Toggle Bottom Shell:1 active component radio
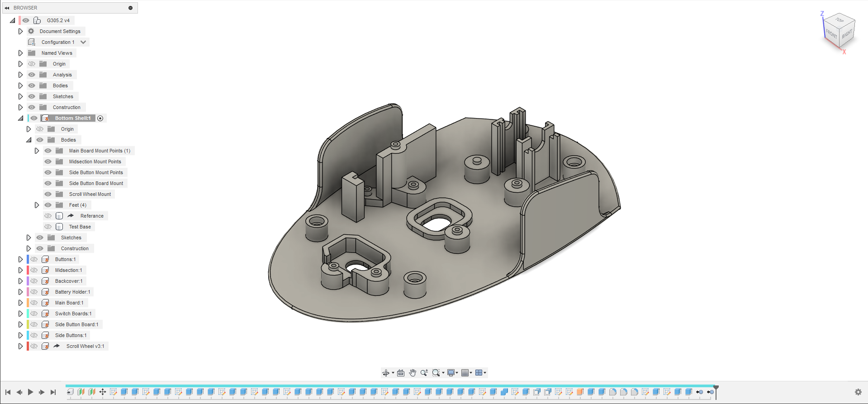This screenshot has height=404, width=868. [100, 118]
